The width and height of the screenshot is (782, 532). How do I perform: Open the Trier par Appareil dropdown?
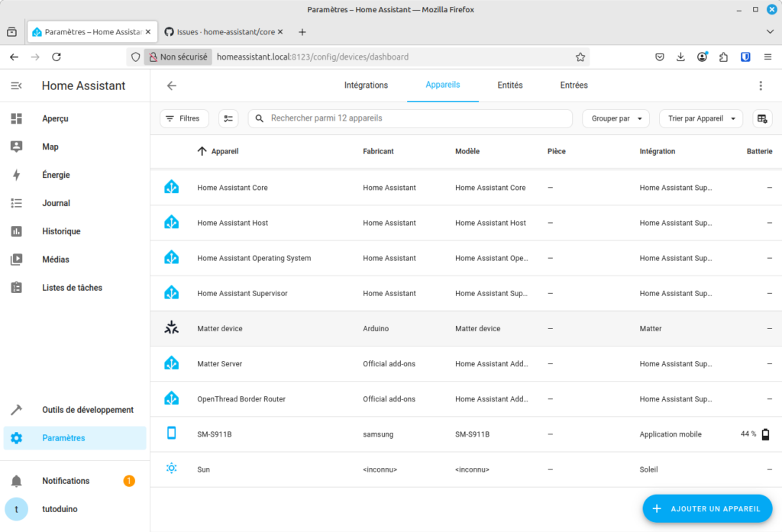(701, 118)
